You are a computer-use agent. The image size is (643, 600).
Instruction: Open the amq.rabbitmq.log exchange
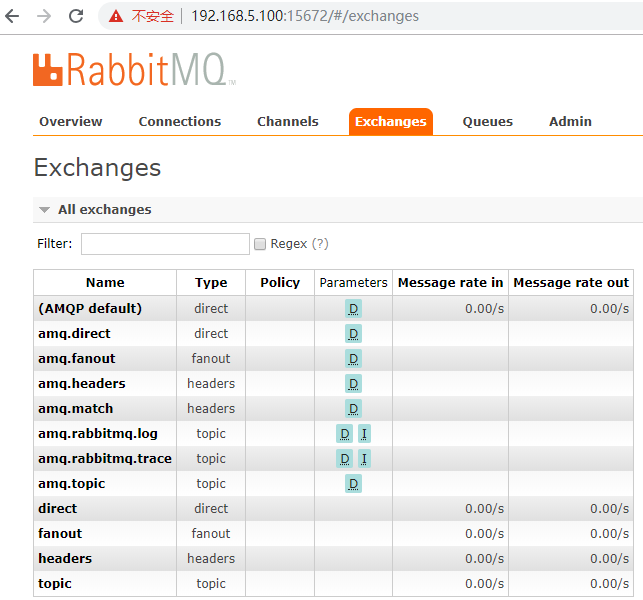tap(98, 433)
